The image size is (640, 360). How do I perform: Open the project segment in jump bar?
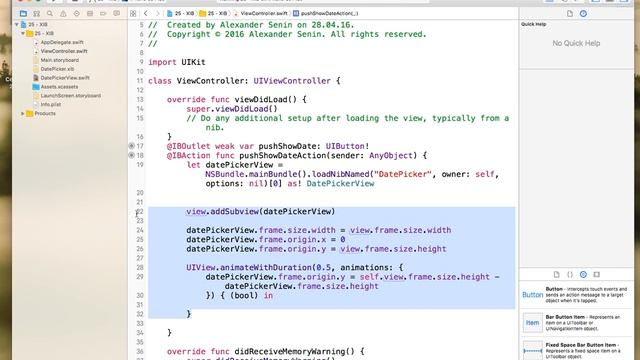180,13
